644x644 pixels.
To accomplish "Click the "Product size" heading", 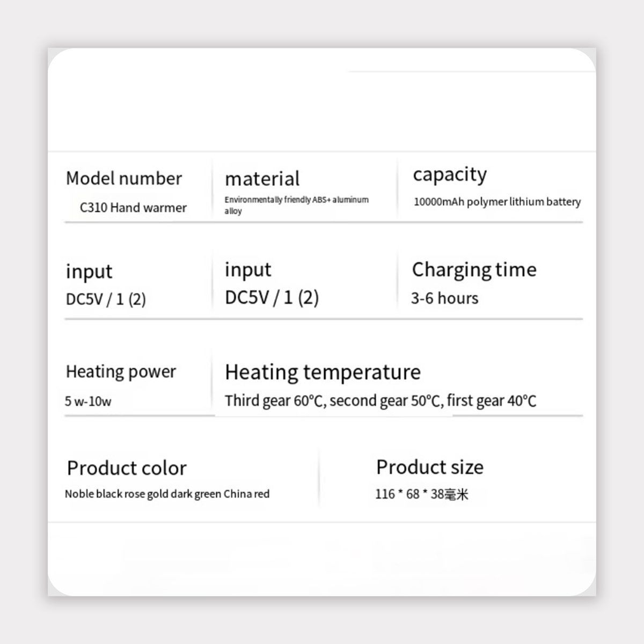I will (429, 467).
